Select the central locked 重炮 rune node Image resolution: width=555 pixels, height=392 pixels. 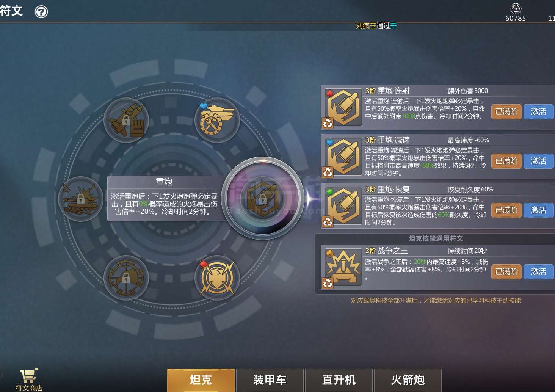(x=262, y=198)
